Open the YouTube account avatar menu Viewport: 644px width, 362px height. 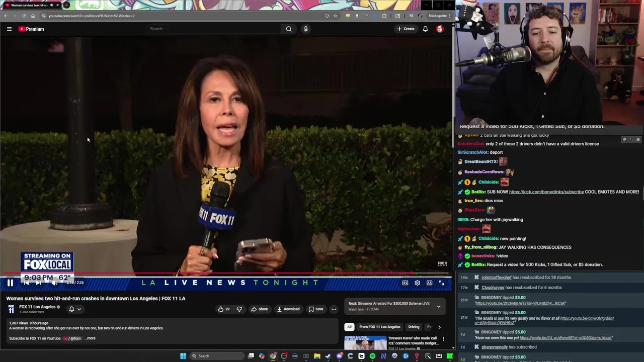(x=440, y=29)
